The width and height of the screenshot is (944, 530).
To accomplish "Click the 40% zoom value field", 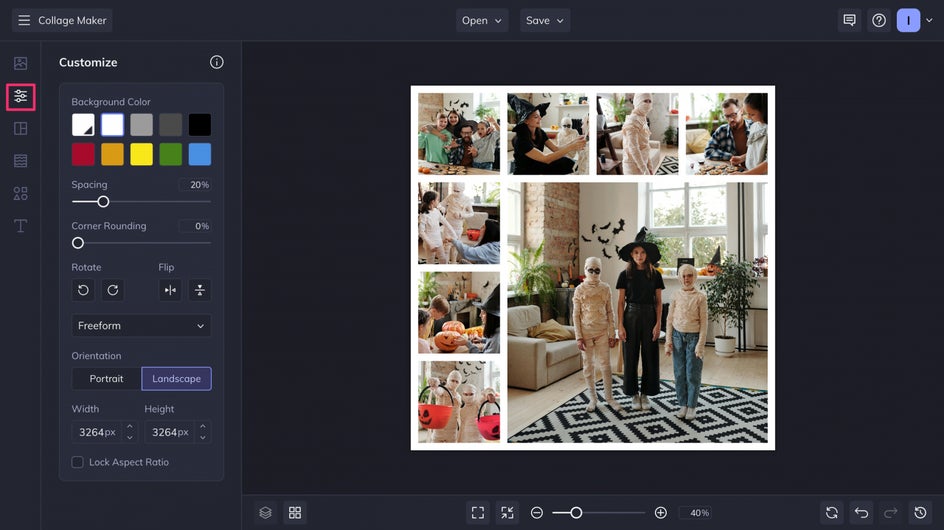I will (x=695, y=513).
